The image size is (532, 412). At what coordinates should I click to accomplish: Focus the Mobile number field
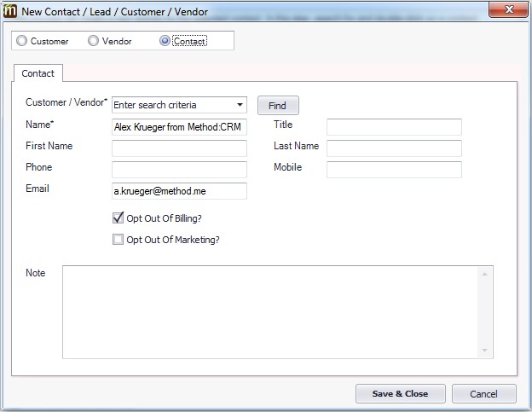click(394, 170)
